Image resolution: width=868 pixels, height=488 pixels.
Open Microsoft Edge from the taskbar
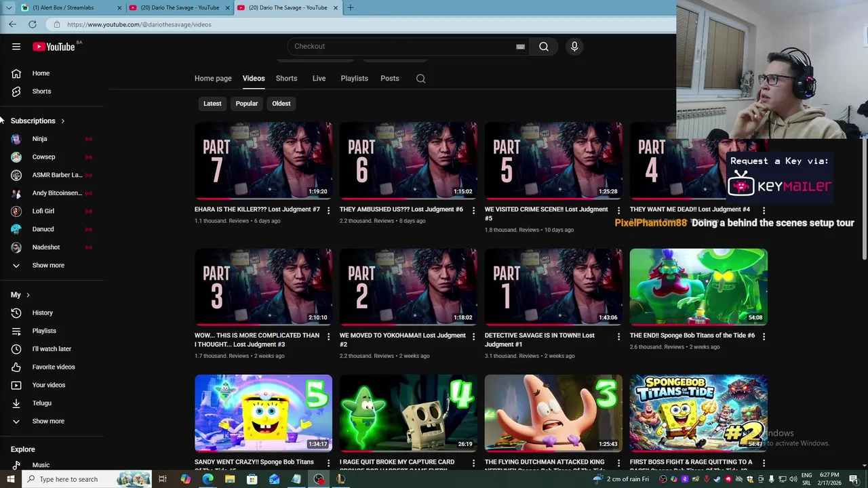click(208, 479)
